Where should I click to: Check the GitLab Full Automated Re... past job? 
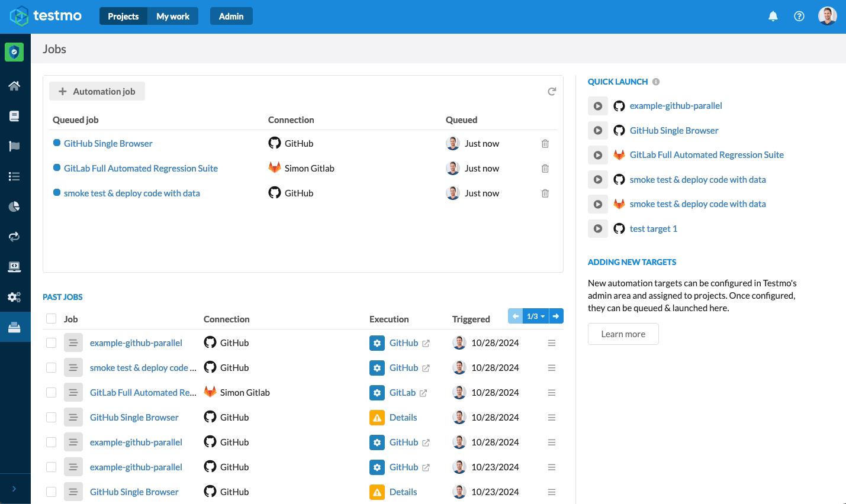[x=51, y=393]
